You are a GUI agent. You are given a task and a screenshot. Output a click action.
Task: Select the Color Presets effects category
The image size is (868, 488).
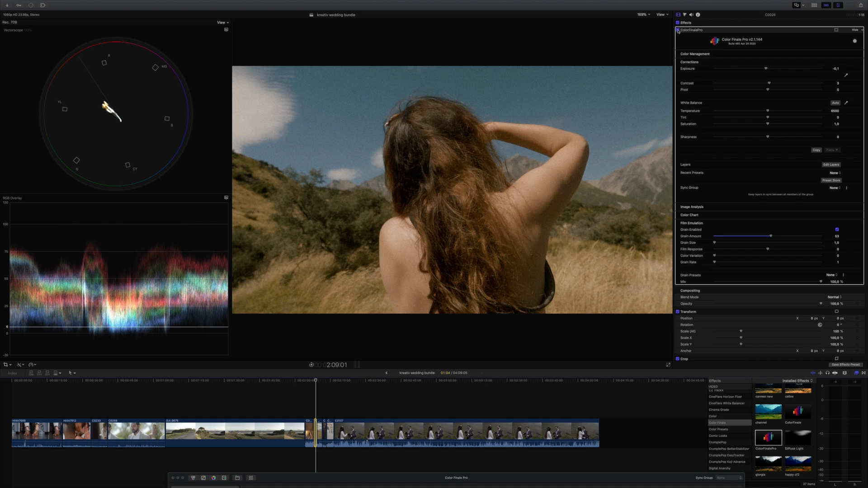click(x=718, y=429)
